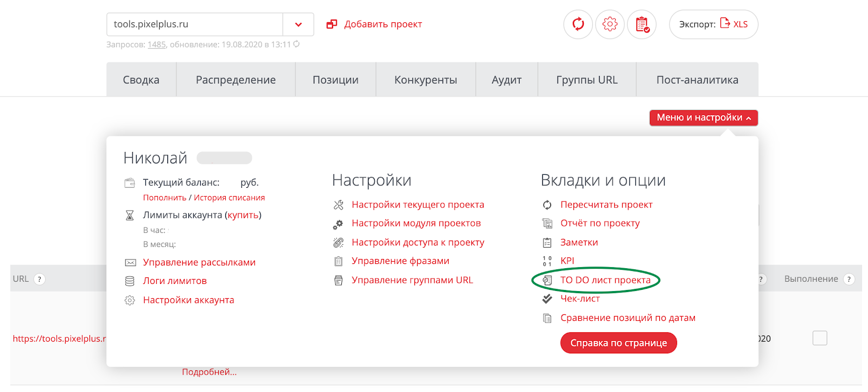This screenshot has height=392, width=868.
Task: Click the envelope icon beside Управление рассылками
Action: pos(130,263)
